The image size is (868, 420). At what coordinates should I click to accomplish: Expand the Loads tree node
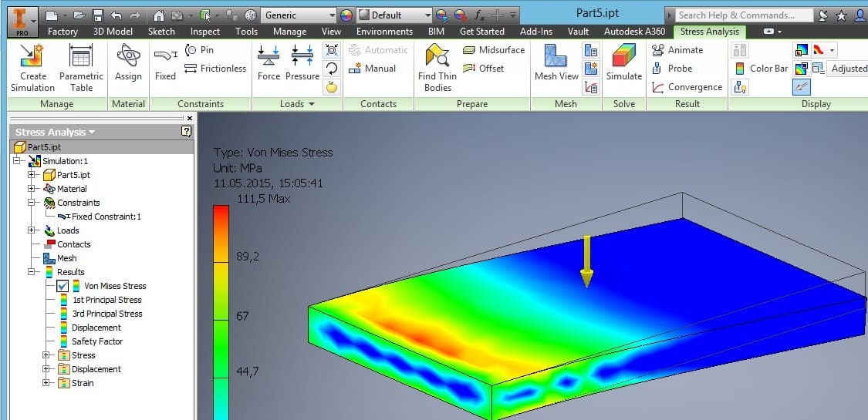click(x=32, y=230)
